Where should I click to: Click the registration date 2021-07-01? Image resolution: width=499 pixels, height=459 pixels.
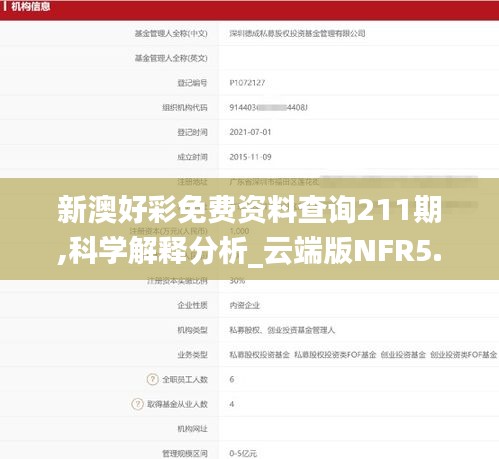(x=250, y=132)
